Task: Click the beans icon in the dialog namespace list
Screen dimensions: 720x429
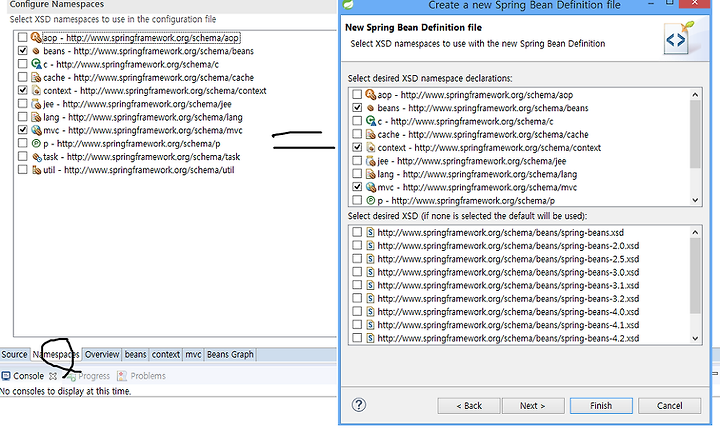Action: pyautogui.click(x=371, y=108)
